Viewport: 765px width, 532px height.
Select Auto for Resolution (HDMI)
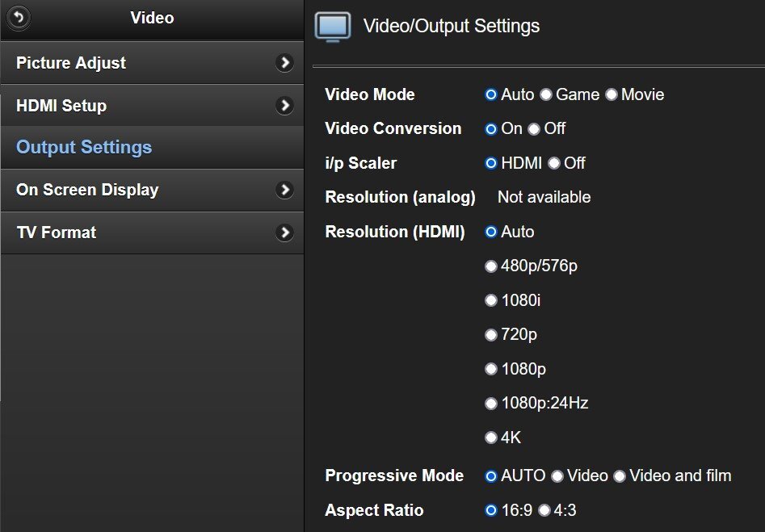(491, 232)
